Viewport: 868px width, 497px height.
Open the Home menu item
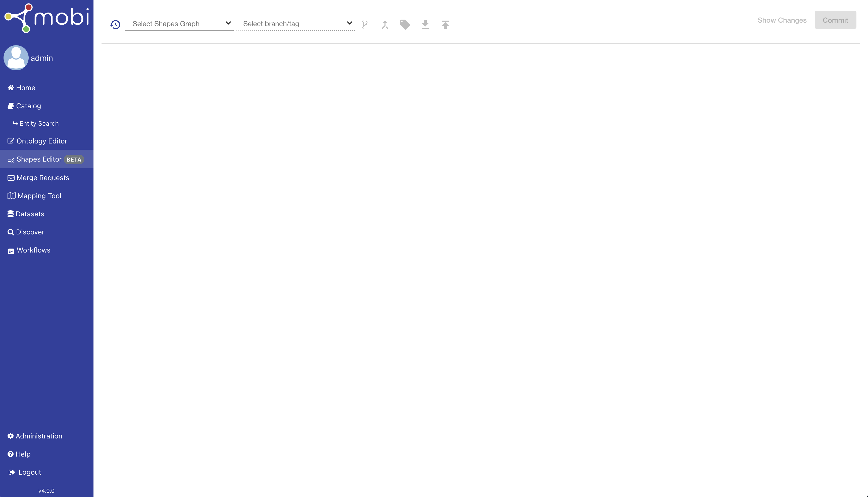[26, 88]
